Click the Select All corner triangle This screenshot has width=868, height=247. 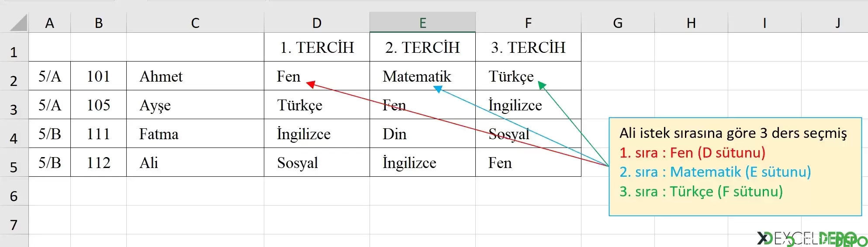(x=18, y=23)
